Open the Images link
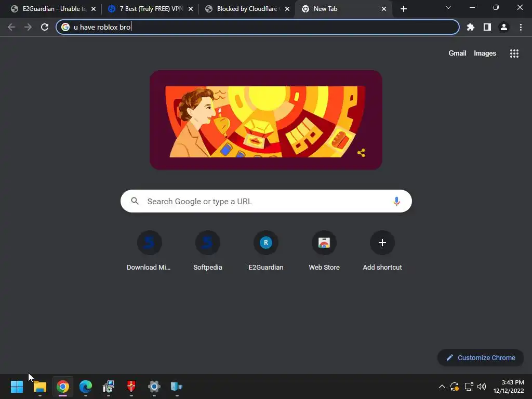 tap(485, 54)
